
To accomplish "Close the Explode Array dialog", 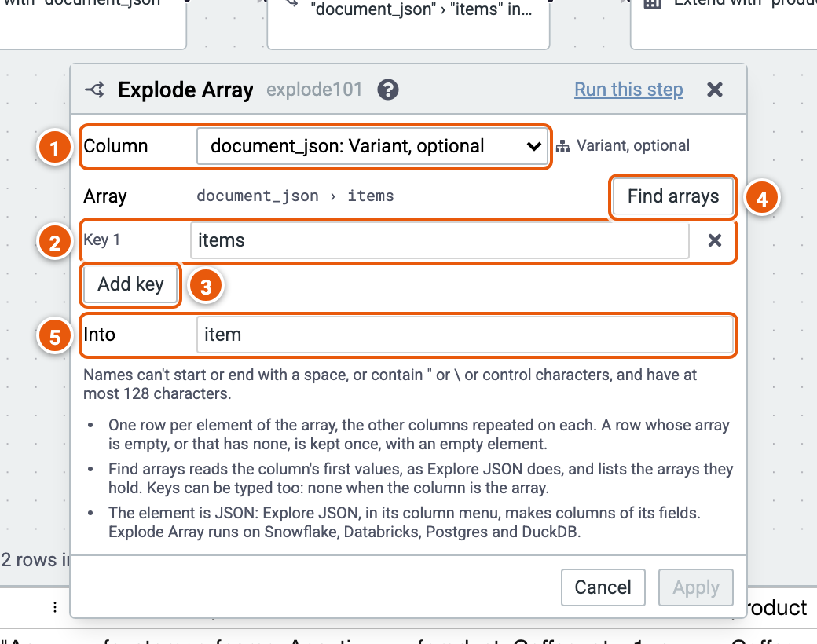I will (715, 90).
